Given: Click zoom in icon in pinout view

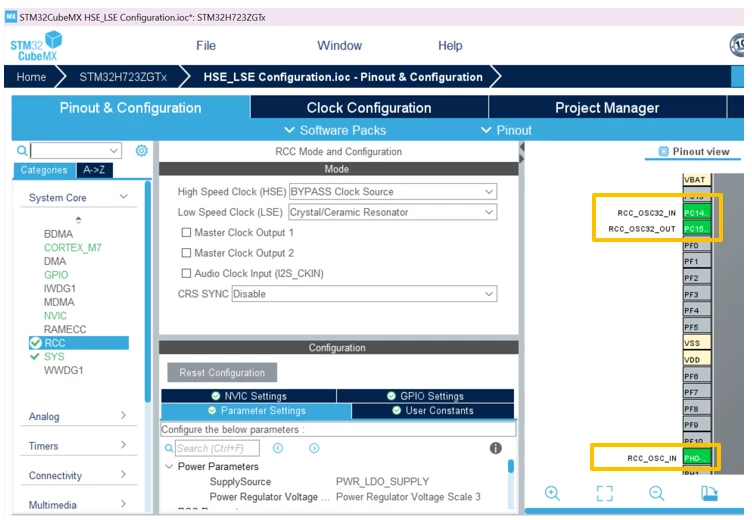Looking at the screenshot, I should pyautogui.click(x=552, y=493).
